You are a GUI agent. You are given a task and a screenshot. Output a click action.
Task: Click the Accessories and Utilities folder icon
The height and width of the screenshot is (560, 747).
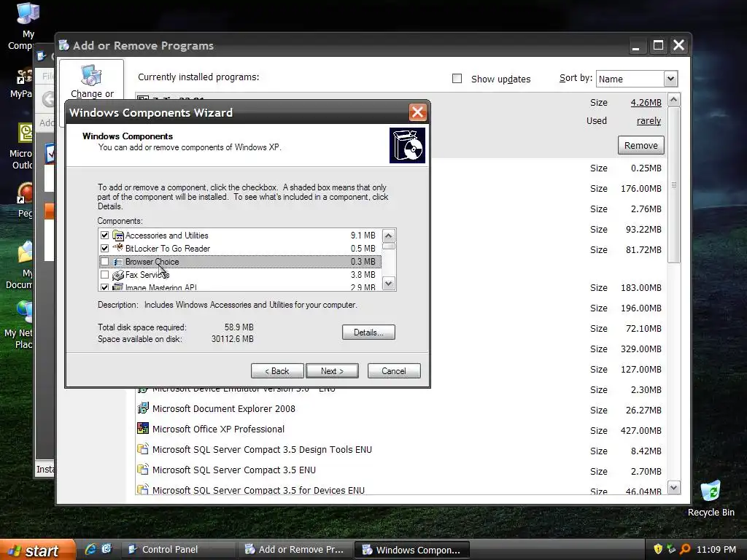point(117,236)
